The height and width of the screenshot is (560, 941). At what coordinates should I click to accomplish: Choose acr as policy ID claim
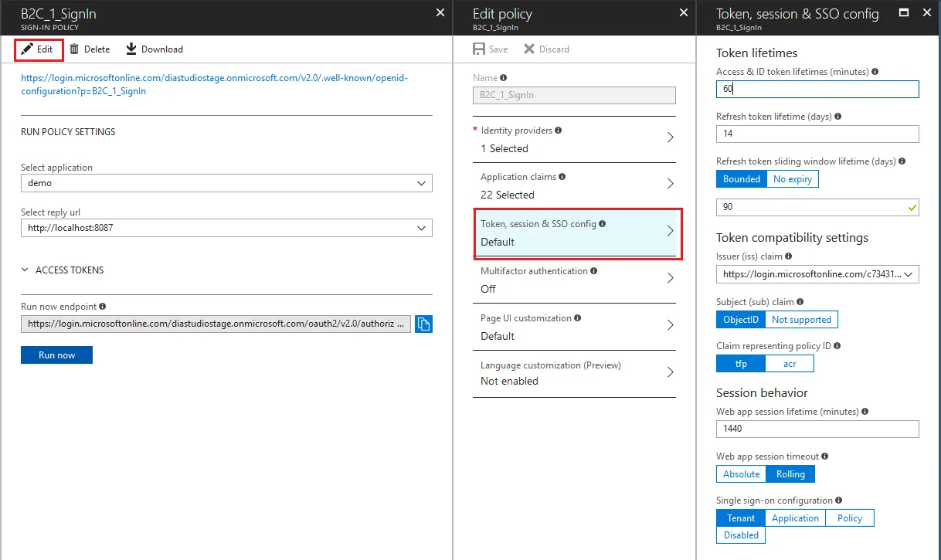pyautogui.click(x=790, y=365)
